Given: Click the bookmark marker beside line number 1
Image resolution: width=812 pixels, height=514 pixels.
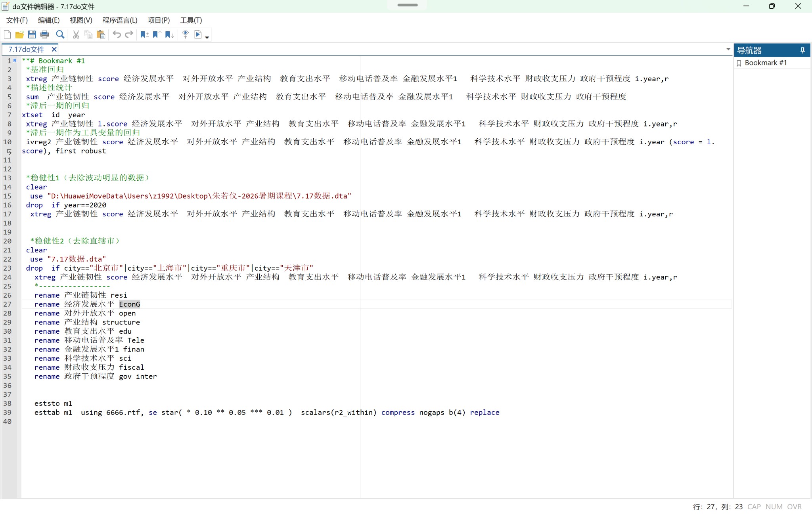Looking at the screenshot, I should pyautogui.click(x=15, y=61).
